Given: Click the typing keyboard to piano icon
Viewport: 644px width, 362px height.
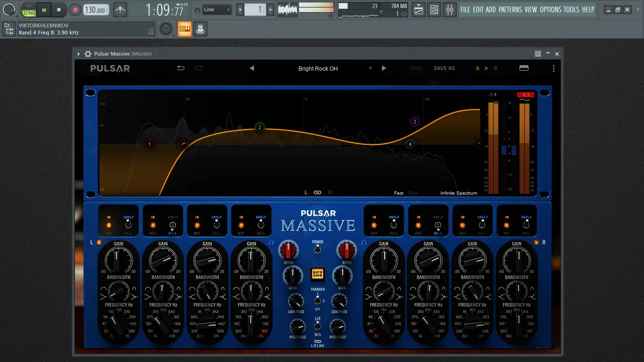Looking at the screenshot, I should (184, 29).
